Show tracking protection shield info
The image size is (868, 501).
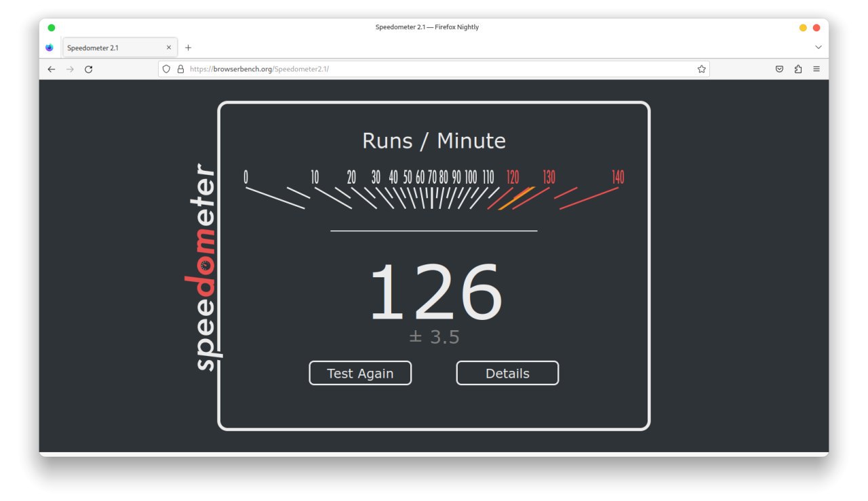tap(166, 69)
